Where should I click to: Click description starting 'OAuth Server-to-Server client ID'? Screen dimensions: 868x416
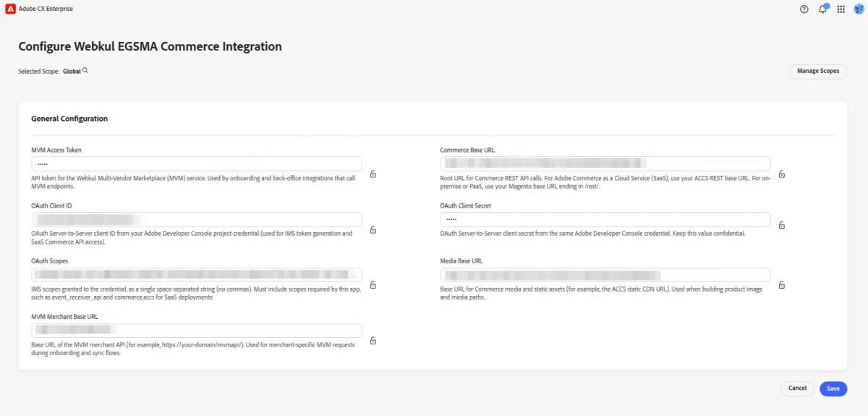pyautogui.click(x=192, y=237)
